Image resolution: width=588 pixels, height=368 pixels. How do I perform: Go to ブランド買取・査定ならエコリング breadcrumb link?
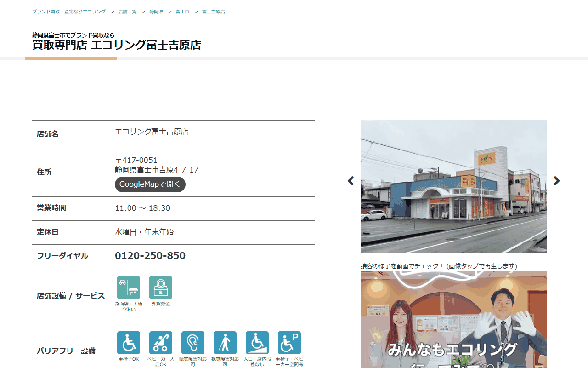69,11
